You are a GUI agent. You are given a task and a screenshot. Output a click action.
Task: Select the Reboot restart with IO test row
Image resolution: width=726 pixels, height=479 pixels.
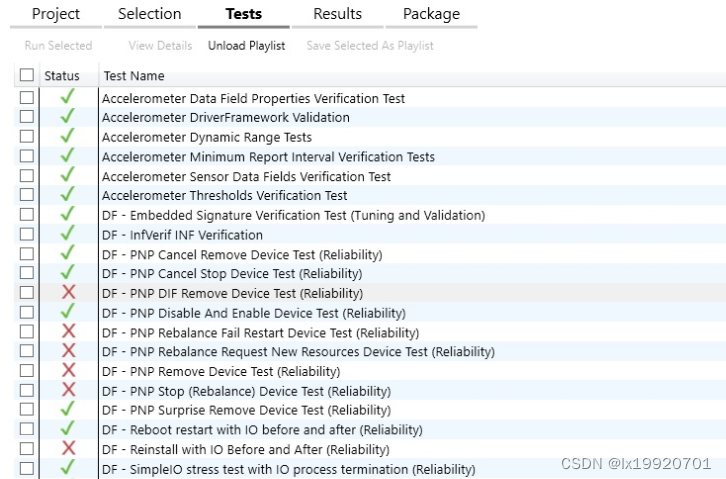tap(248, 430)
